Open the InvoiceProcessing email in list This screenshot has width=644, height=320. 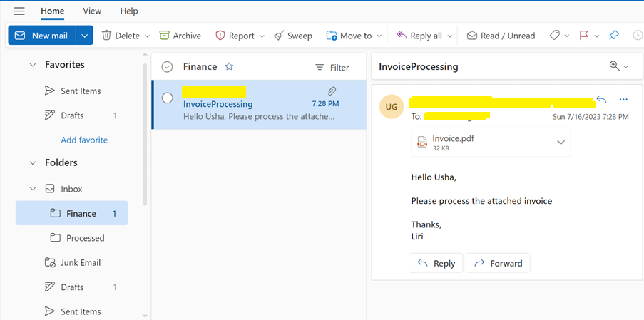260,104
